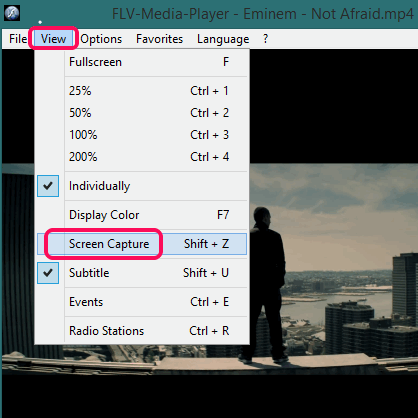Open Display Color settings
This screenshot has height=418, width=418.
[142, 215]
